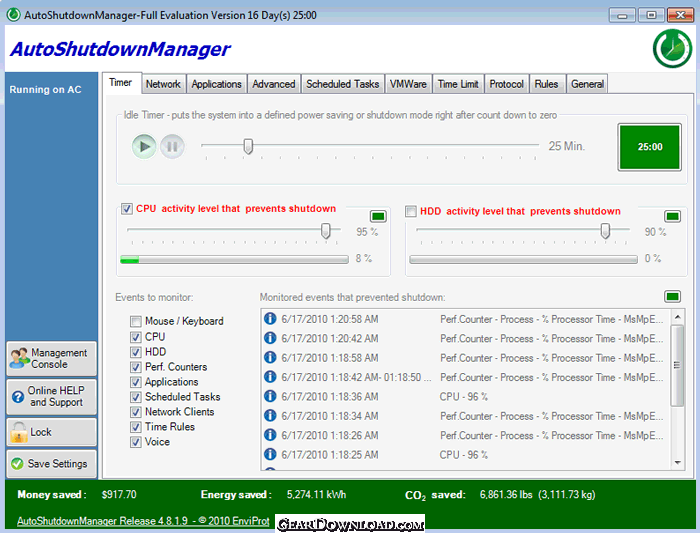Image resolution: width=700 pixels, height=533 pixels.
Task: Click events list scroll up arrow
Action: click(678, 317)
